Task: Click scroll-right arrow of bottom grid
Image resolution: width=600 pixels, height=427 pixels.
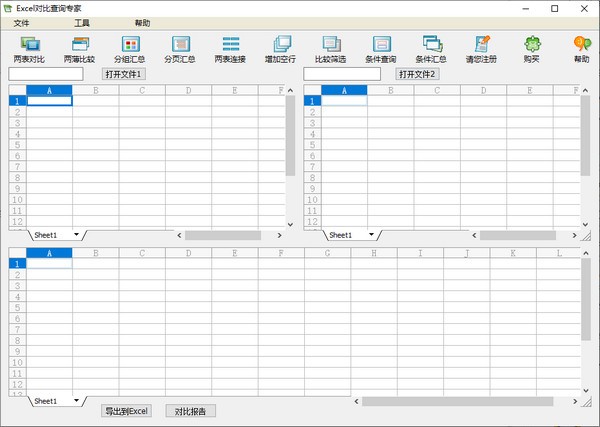Action: [x=575, y=401]
